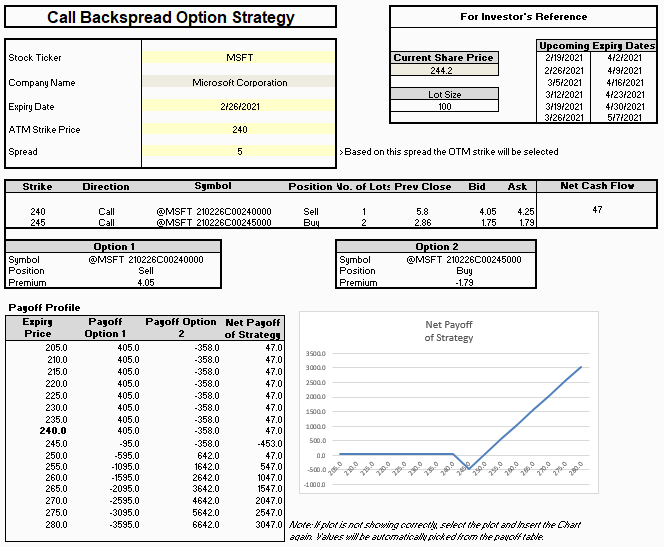
Task: Click Payoff Option 2 value 6642.0
Action: (x=206, y=525)
